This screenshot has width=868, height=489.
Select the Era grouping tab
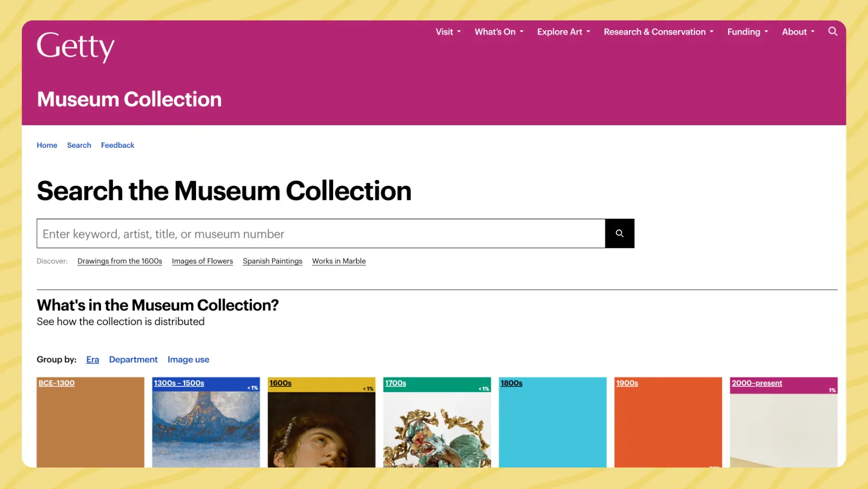click(92, 359)
